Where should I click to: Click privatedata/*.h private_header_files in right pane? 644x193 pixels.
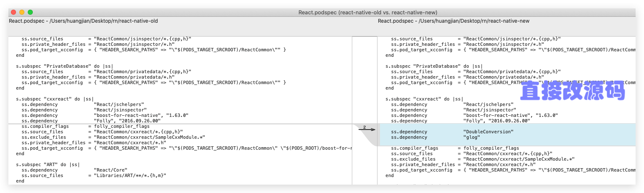click(x=468, y=77)
